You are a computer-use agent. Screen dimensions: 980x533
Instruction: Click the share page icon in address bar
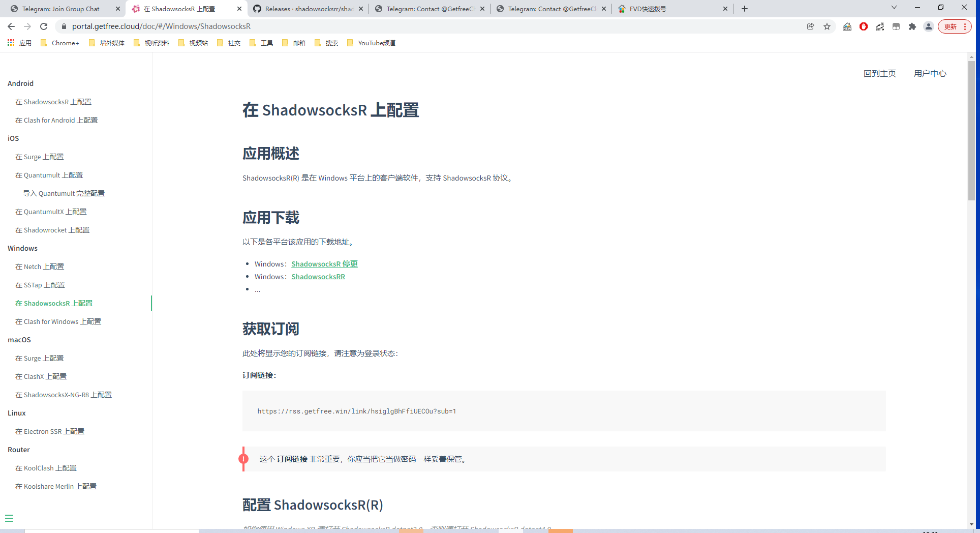pyautogui.click(x=811, y=26)
